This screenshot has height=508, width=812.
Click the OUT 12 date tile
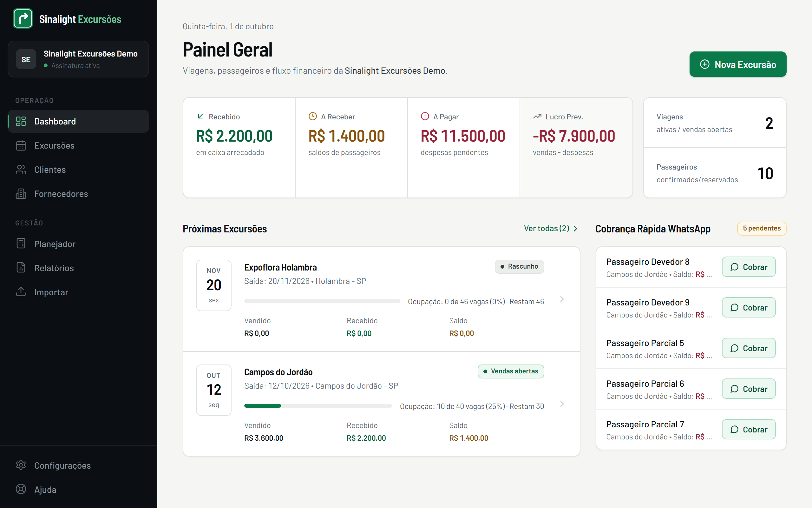214,390
